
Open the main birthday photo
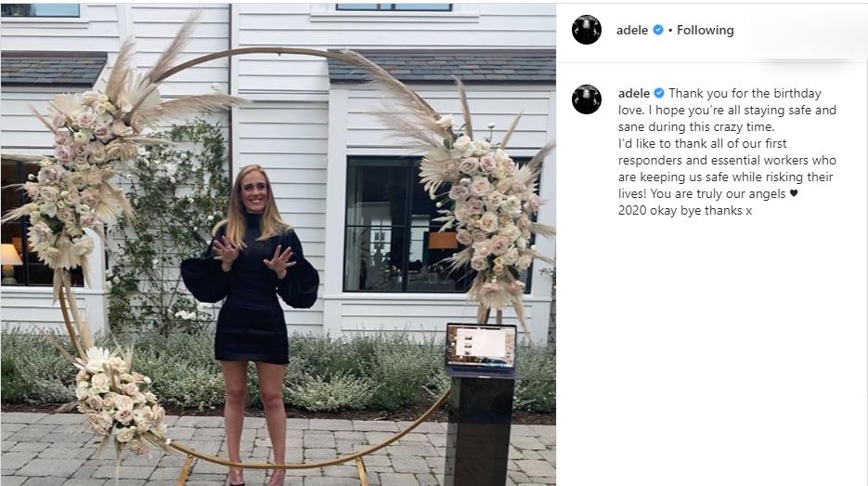(x=278, y=244)
